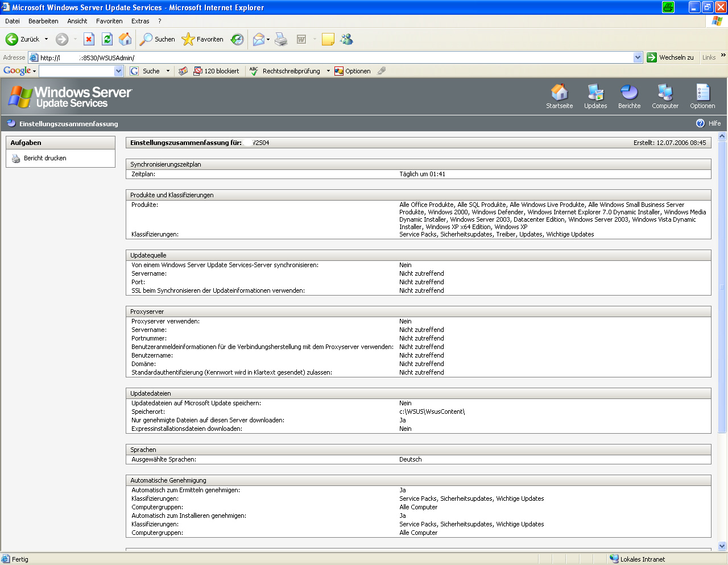Screen dimensions: 728x565
Task: Open the Extras menu
Action: click(140, 21)
